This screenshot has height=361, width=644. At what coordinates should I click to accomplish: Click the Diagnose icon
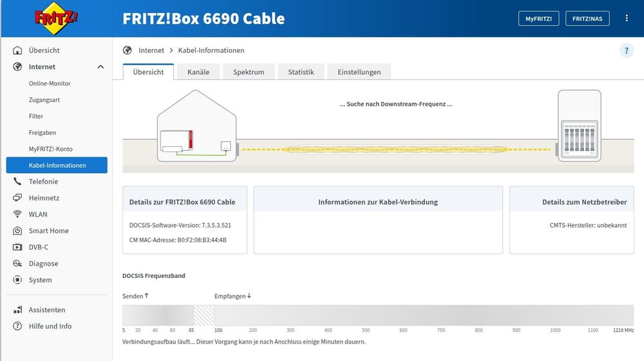(18, 264)
